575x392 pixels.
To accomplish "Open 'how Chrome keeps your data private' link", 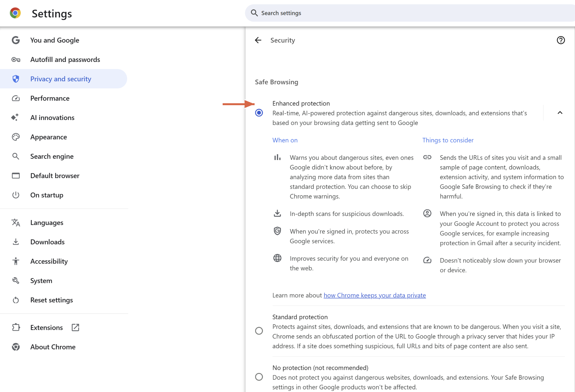I will [375, 295].
